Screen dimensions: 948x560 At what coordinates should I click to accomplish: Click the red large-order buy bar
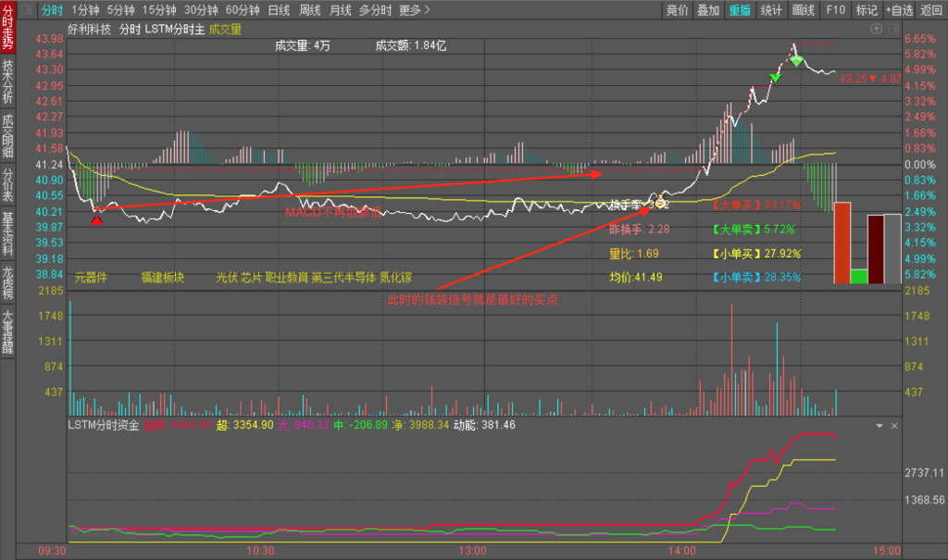[842, 243]
